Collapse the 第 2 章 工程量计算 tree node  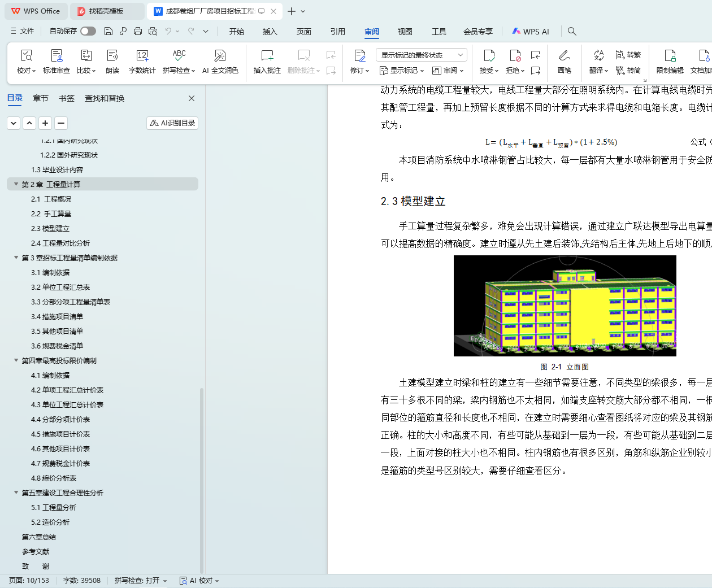(16, 184)
